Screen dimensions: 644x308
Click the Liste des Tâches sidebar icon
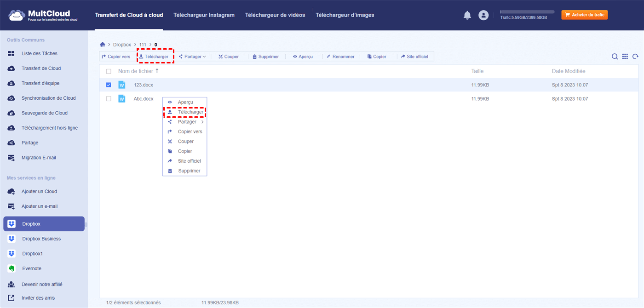pyautogui.click(x=11, y=53)
